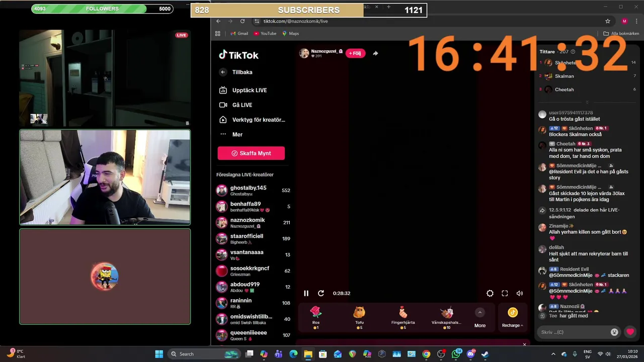Select Gå LIVE in the sidebar
The height and width of the screenshot is (362, 644).
tap(235, 105)
